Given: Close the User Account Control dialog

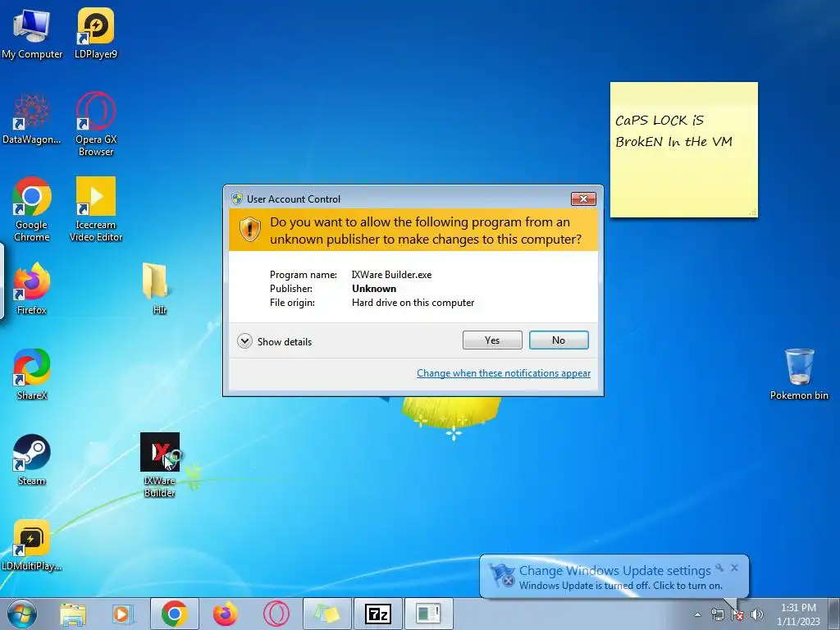Looking at the screenshot, I should click(583, 199).
